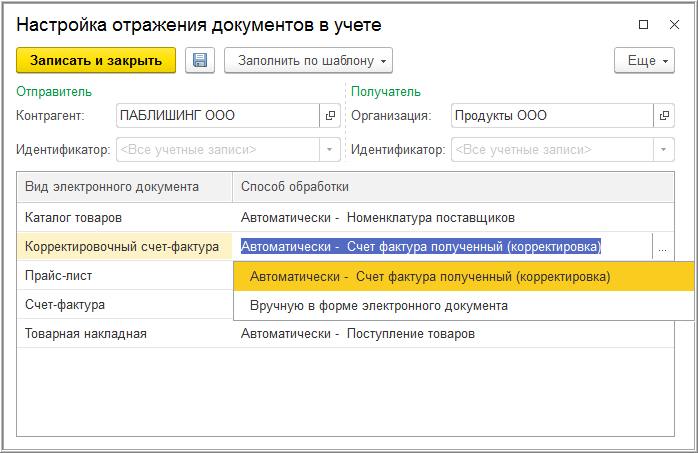
Task: Open the Еще menu
Action: (x=645, y=61)
